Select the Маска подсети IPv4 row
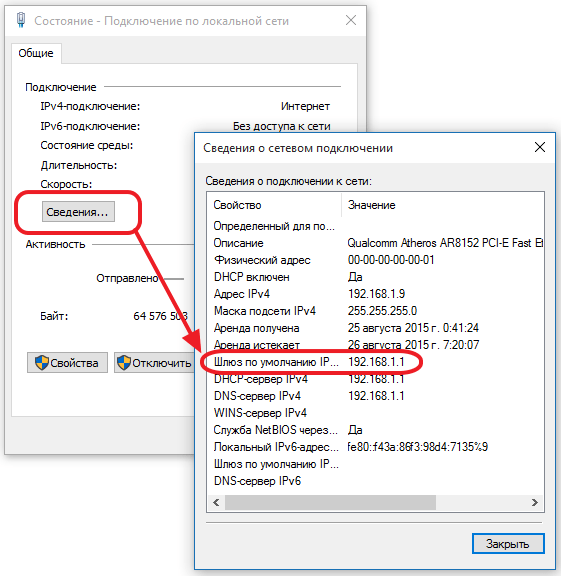Viewport: 561px width, 576px height. 375,311
